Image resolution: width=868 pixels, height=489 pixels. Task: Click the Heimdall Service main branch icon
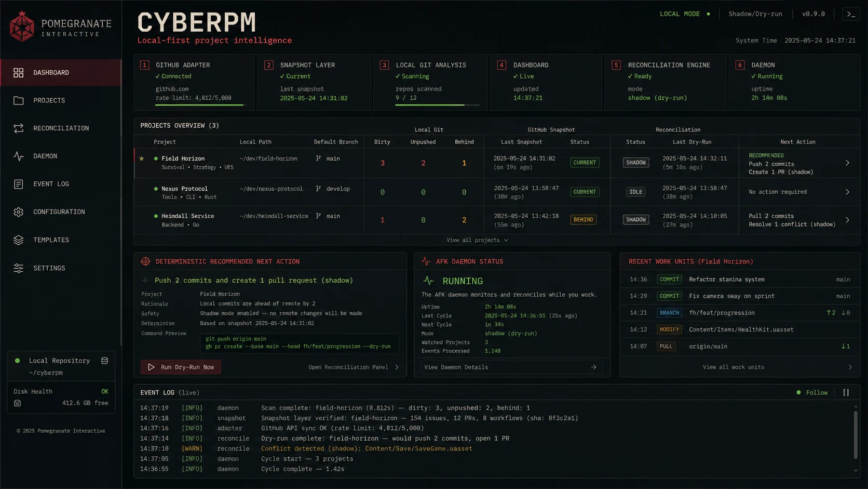coord(318,216)
